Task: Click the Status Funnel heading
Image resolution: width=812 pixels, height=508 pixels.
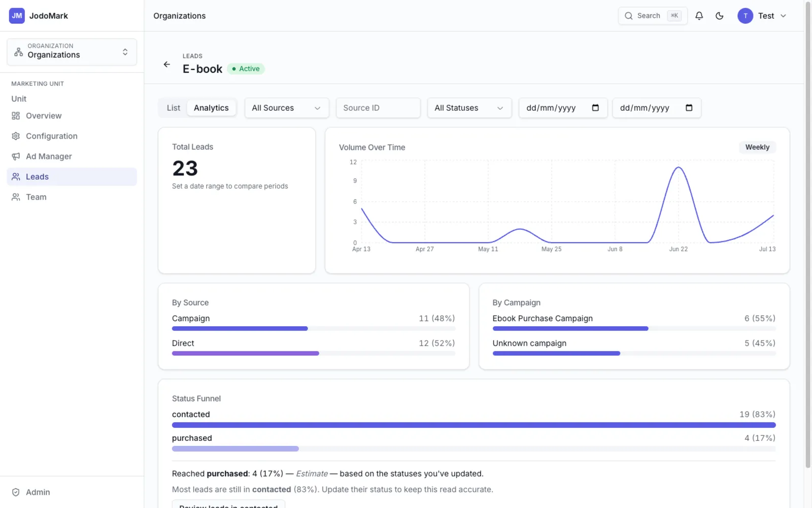Action: point(196,399)
